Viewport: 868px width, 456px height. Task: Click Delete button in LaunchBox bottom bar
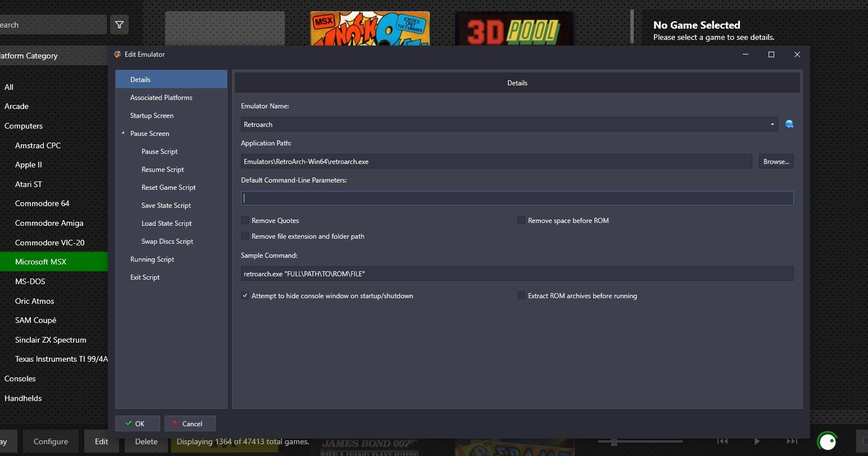146,441
